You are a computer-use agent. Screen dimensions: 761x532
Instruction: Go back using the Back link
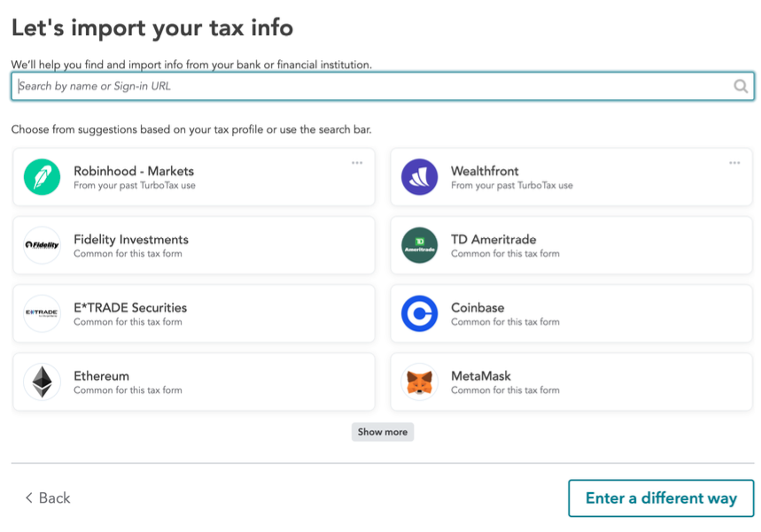coord(48,497)
